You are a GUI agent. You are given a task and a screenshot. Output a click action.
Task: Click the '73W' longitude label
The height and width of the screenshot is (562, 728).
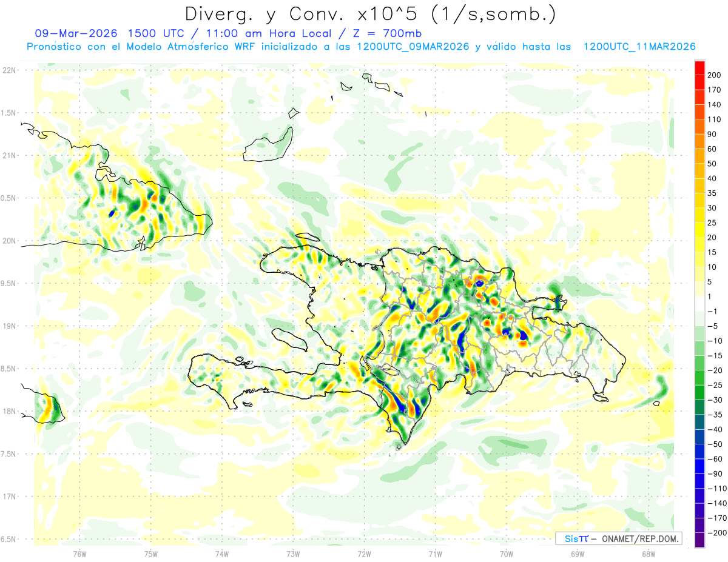tap(293, 554)
